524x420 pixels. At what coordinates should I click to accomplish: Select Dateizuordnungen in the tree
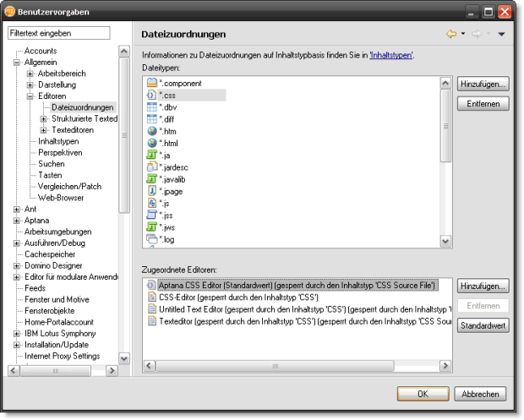(x=83, y=107)
